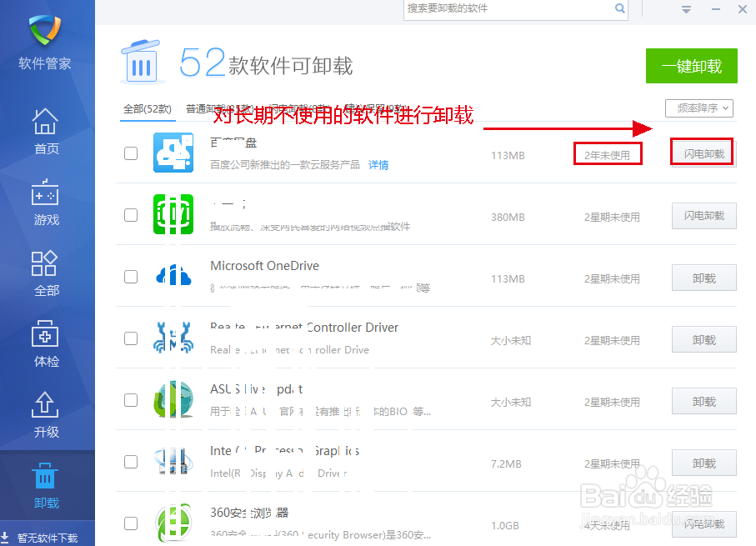Open the 全部 all-software section in sidebar
Image resolution: width=756 pixels, height=546 pixels.
click(x=46, y=273)
